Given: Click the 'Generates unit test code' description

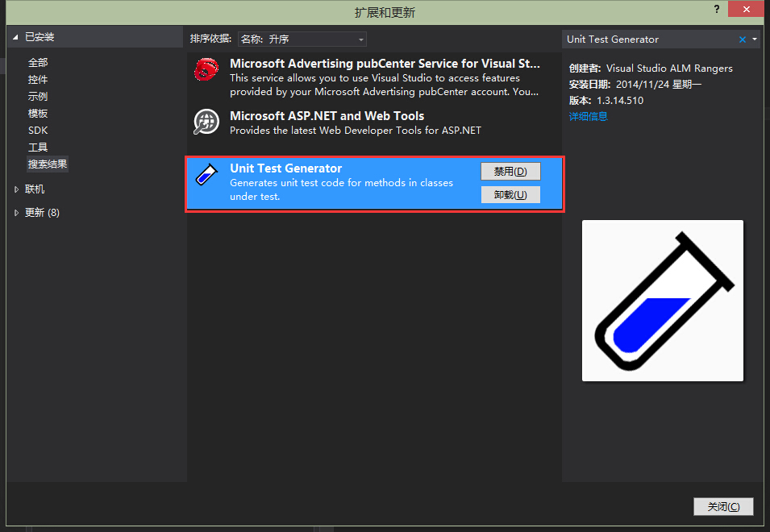Looking at the screenshot, I should (341, 189).
